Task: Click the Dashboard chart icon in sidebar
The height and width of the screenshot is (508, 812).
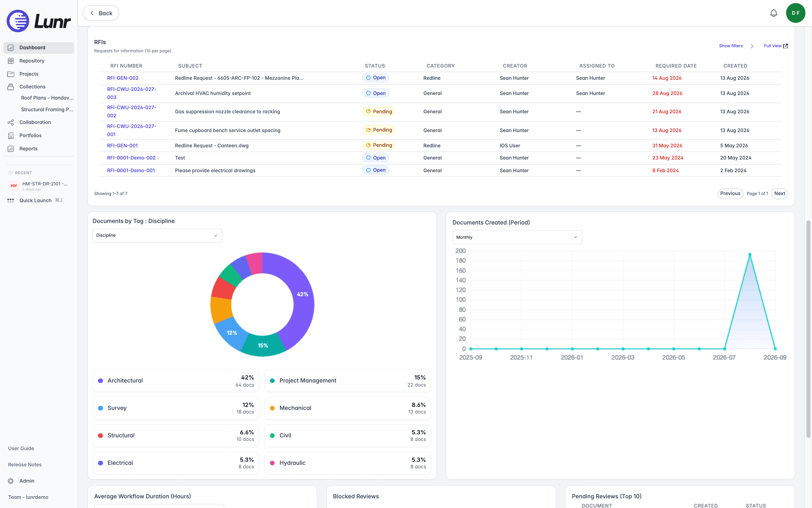Action: [x=11, y=48]
